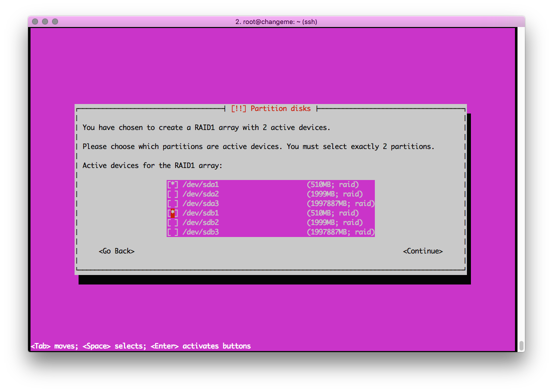The height and width of the screenshot is (392, 553).
Task: Click the 'You have chosen to create' sentence
Action: coord(206,127)
